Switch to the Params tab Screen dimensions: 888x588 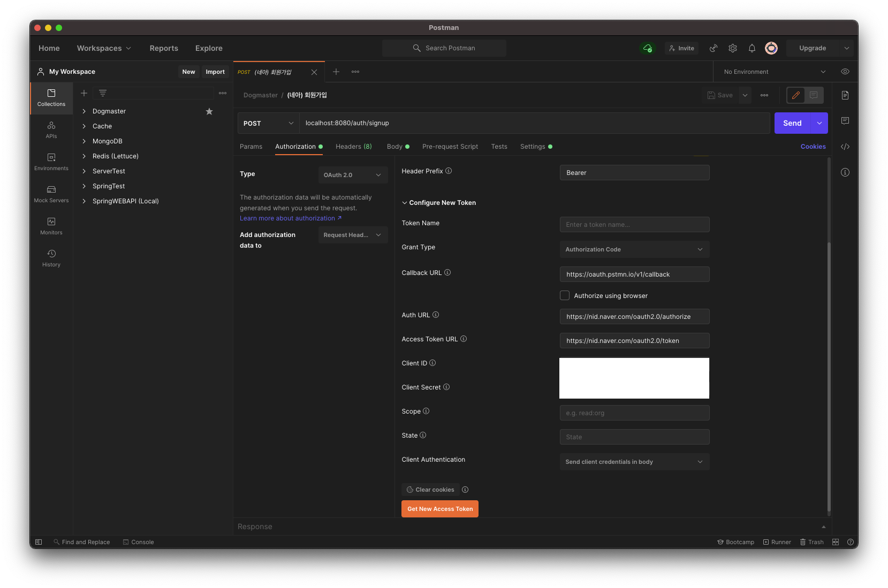[x=251, y=147]
